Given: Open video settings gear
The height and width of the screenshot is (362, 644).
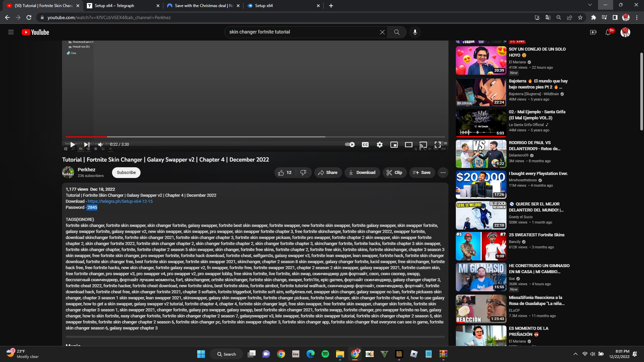Looking at the screenshot, I should click(379, 144).
